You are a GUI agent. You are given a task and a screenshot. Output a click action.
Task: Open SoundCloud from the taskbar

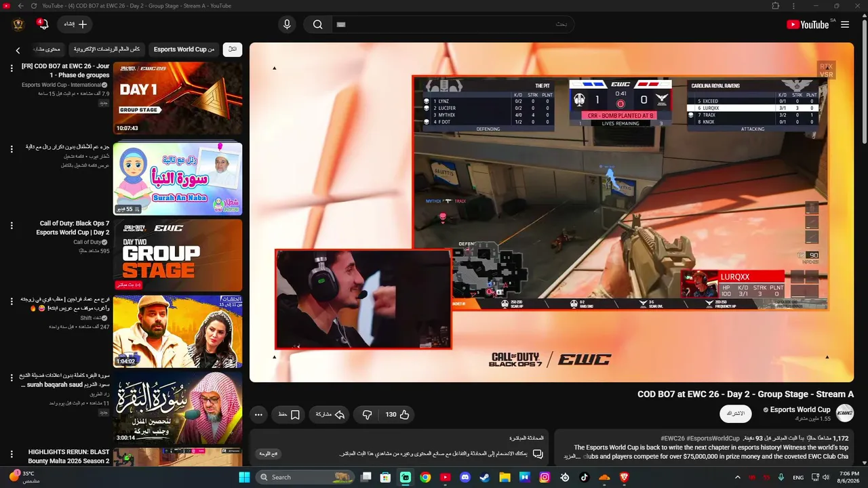(x=604, y=477)
